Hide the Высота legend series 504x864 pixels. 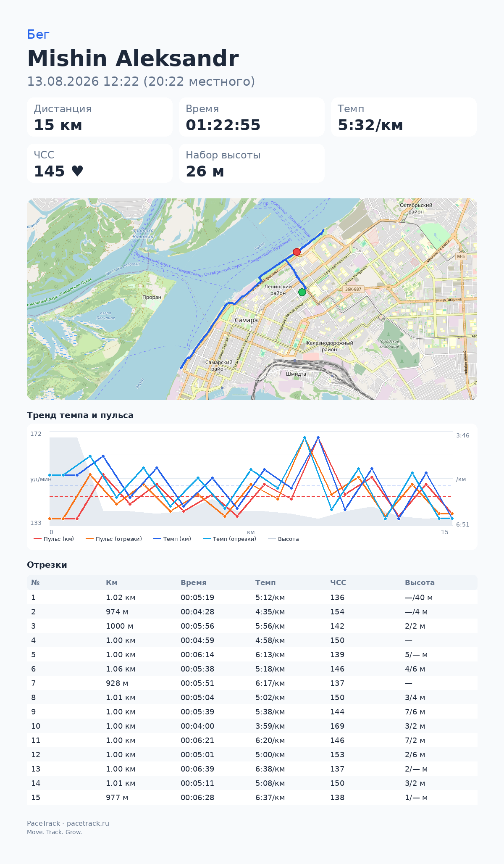283,539
